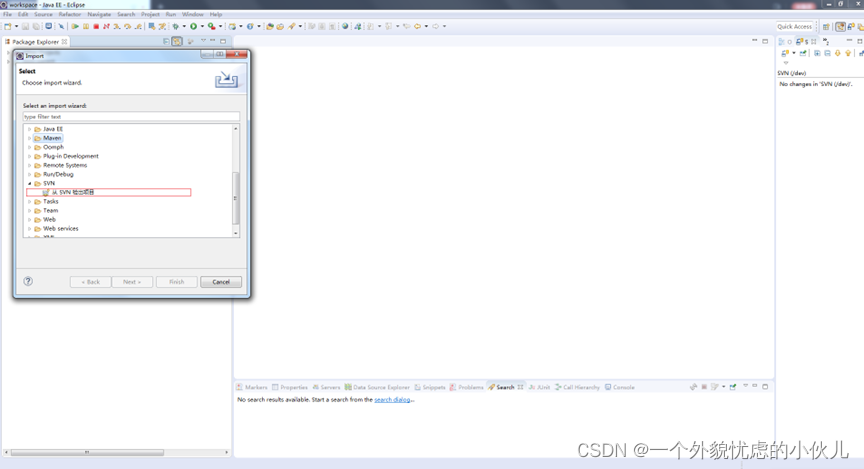The width and height of the screenshot is (864, 469).
Task: Click the Search toolbar flashlight icon
Action: tap(292, 26)
